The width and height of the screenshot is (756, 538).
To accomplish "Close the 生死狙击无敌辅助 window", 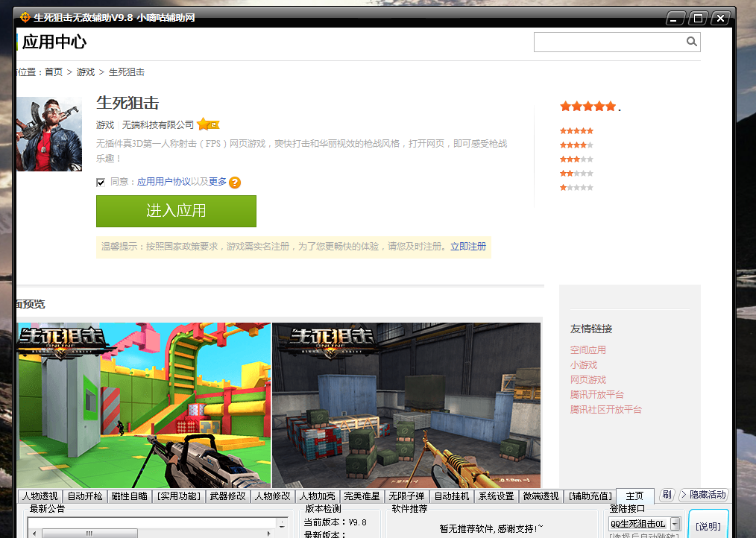I will (x=721, y=19).
